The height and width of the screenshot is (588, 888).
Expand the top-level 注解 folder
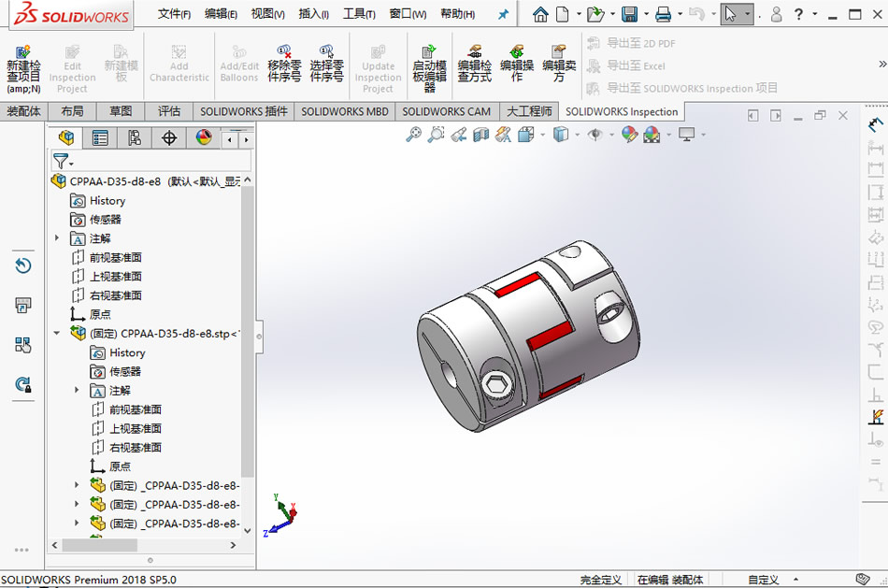coord(57,238)
